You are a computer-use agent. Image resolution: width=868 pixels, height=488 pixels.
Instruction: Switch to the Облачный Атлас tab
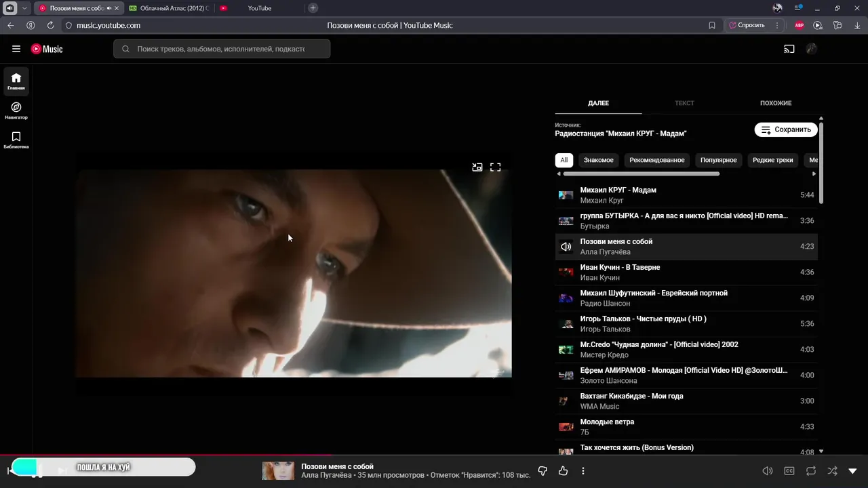coord(170,8)
